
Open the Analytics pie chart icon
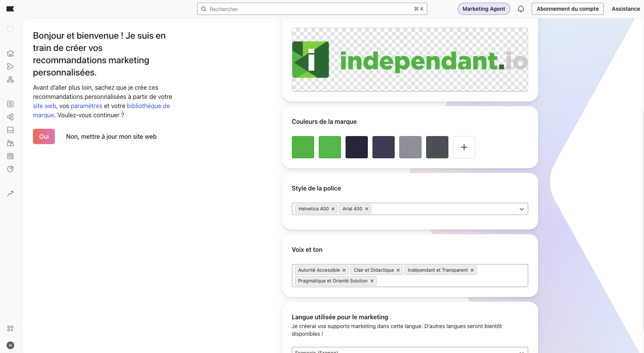point(10,169)
